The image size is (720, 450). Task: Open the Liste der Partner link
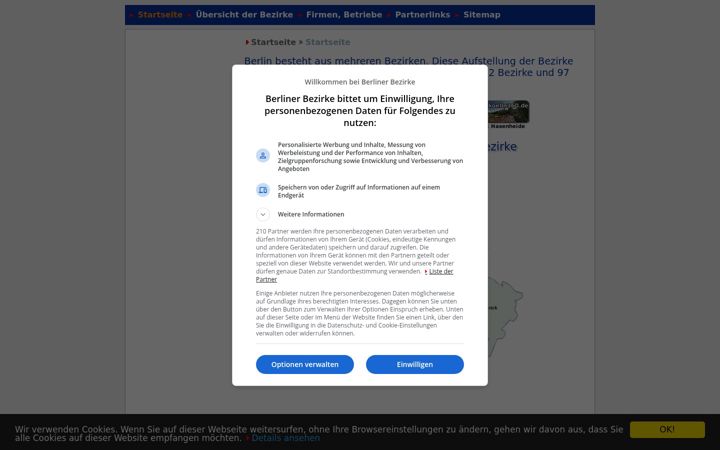[x=441, y=271]
